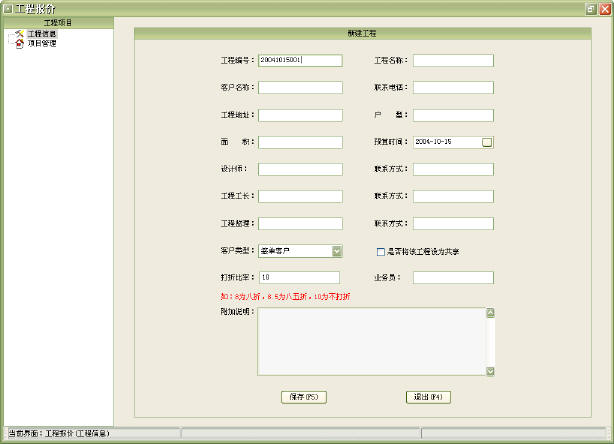Focus the 工程名称 text field

(453, 60)
